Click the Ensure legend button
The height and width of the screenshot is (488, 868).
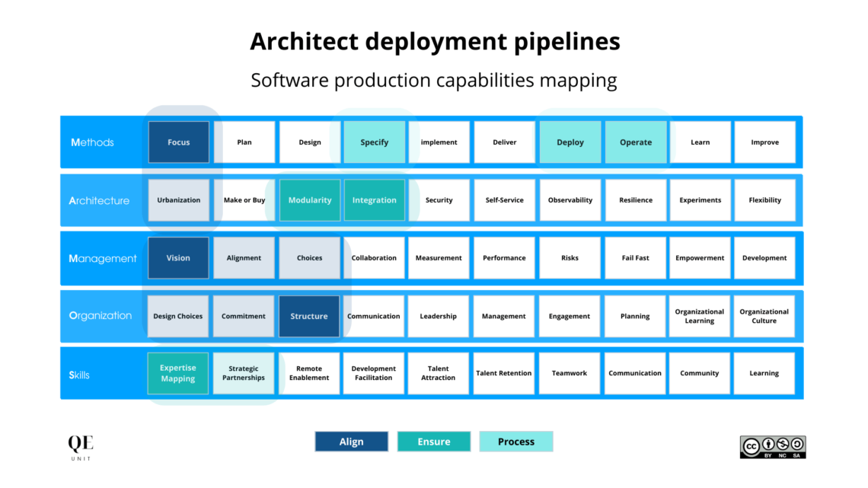(x=433, y=441)
